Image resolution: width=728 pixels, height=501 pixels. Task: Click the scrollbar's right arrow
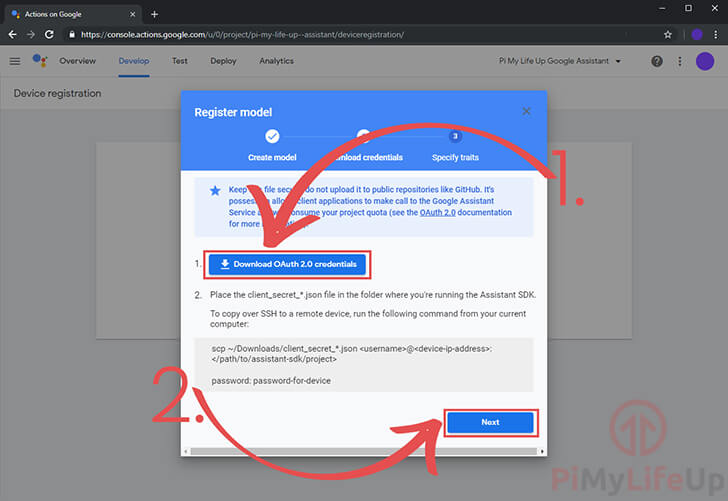point(542,451)
